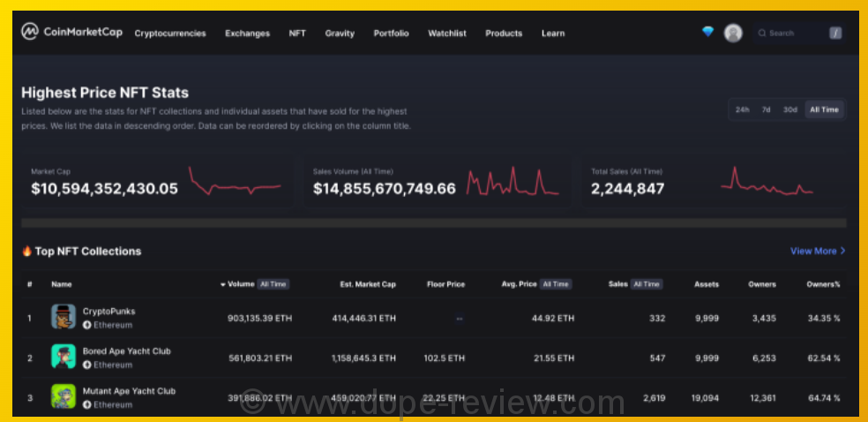Select the 7d time range
The height and width of the screenshot is (422, 868).
click(x=766, y=109)
